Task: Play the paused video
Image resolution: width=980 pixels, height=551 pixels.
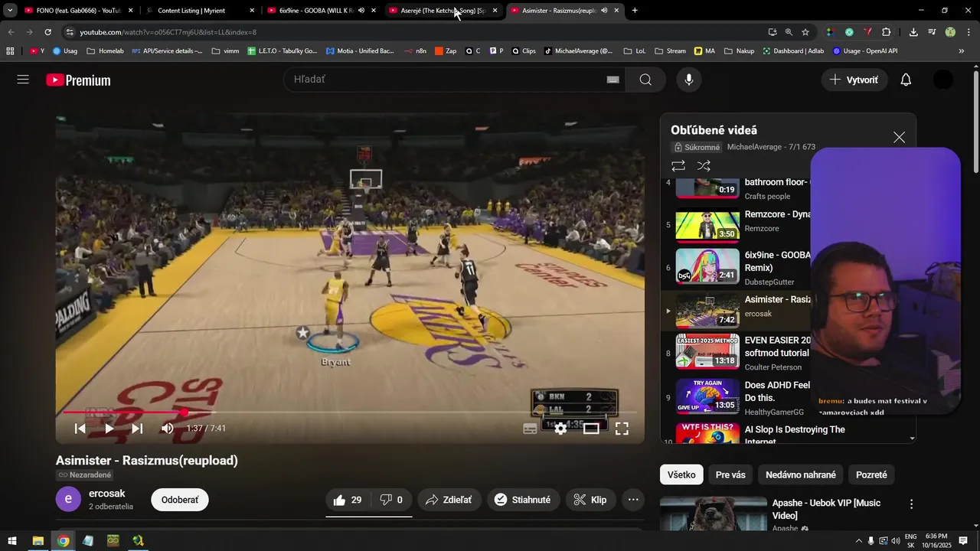Action: click(109, 429)
